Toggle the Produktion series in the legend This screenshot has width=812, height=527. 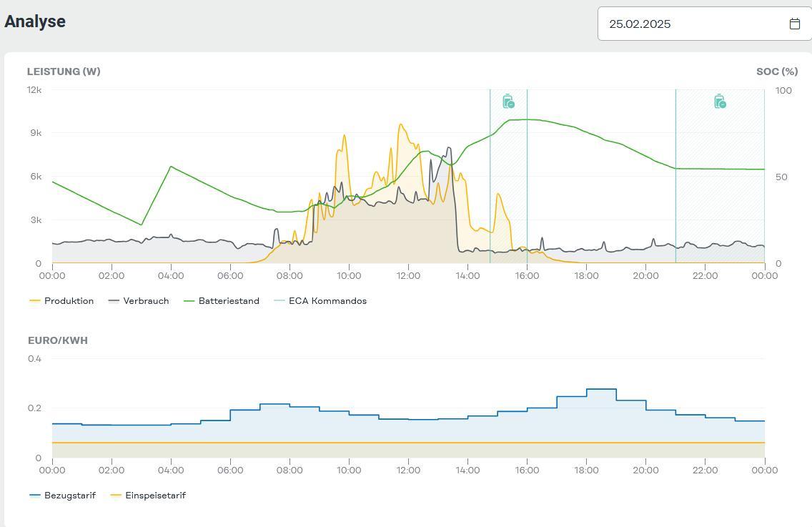pyautogui.click(x=69, y=301)
